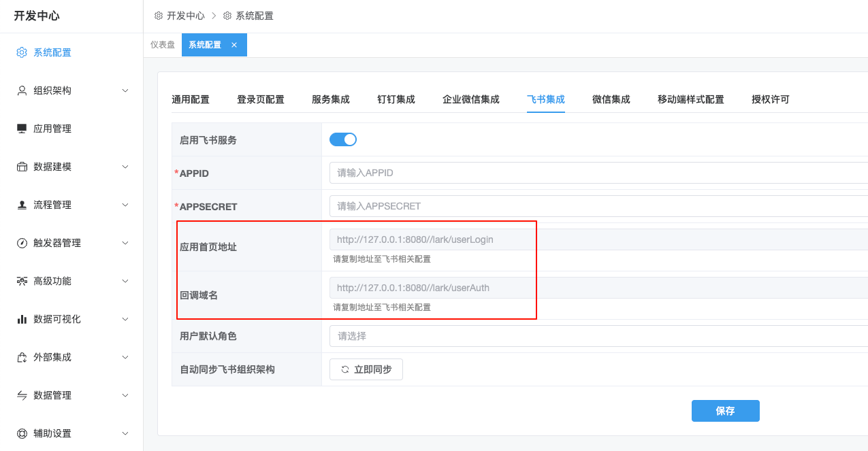Open the 仪表盘 page tab
868x451 pixels.
click(163, 45)
